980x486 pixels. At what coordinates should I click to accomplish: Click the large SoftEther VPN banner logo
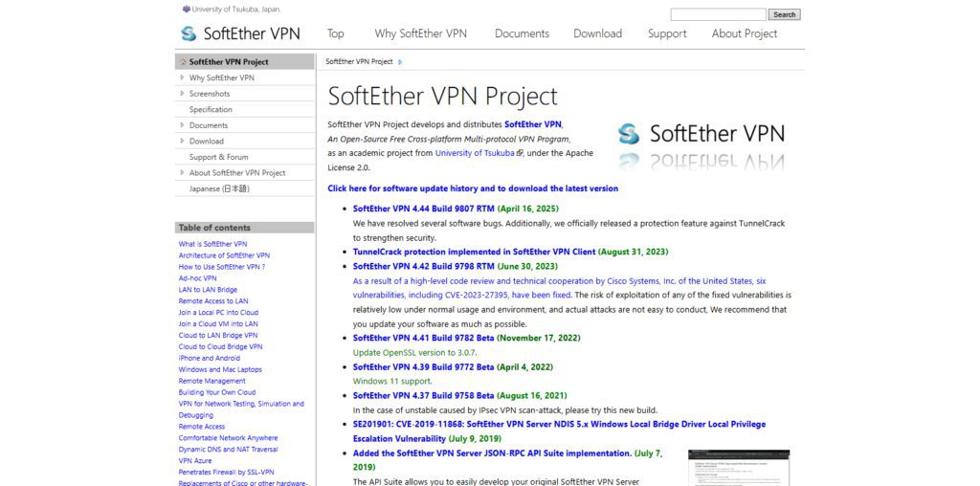click(x=701, y=146)
